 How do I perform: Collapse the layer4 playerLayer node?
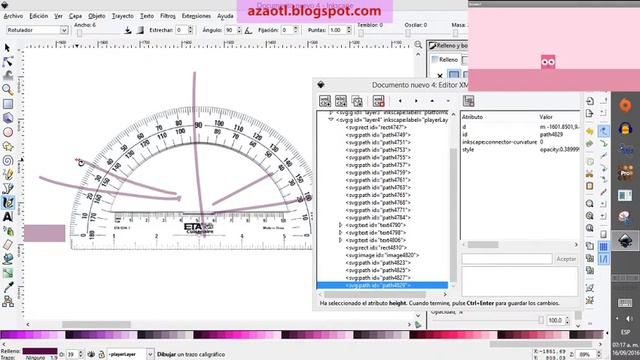point(331,120)
